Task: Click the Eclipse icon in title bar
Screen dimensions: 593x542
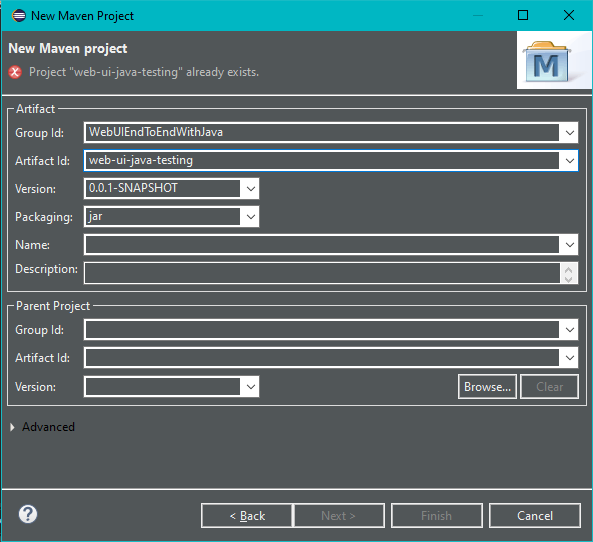Action: (x=19, y=16)
